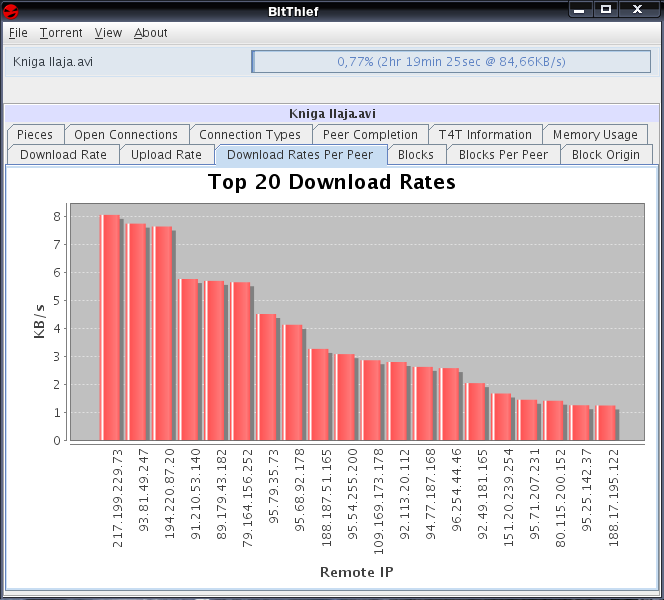Click the KB/s axis label
The height and width of the screenshot is (600, 664).
pyautogui.click(x=39, y=321)
